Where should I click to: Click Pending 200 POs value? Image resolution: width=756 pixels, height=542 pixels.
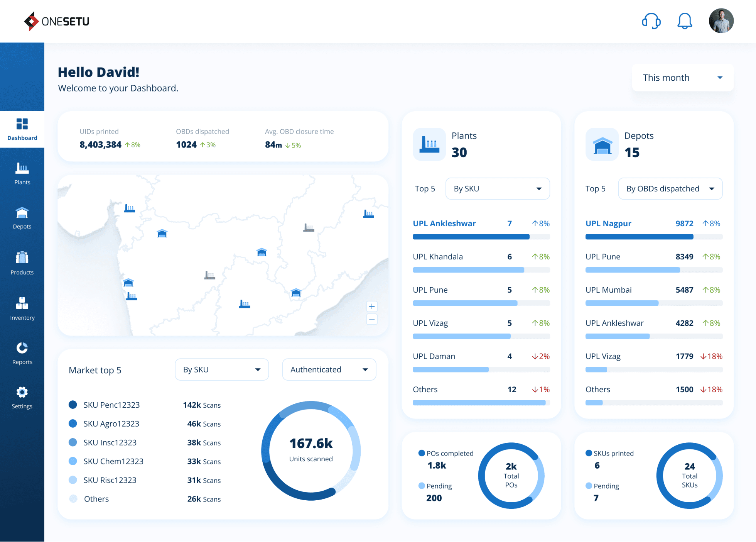tap(434, 498)
